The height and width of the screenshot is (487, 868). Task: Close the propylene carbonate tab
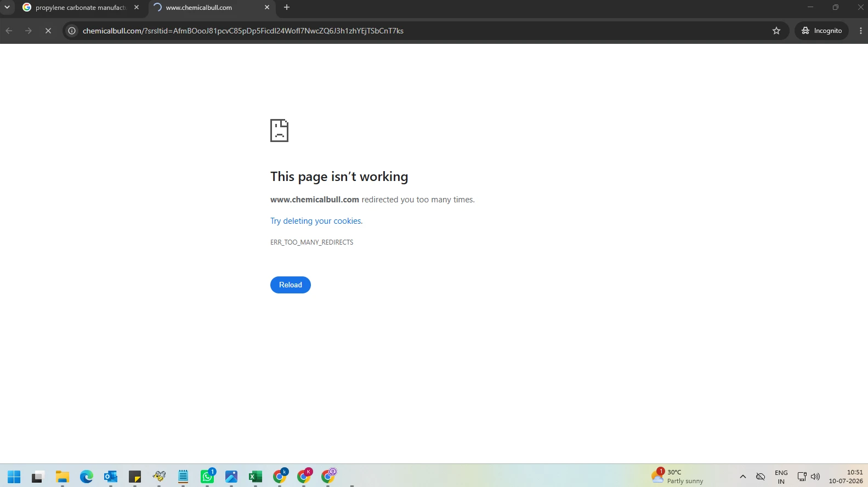pos(137,8)
